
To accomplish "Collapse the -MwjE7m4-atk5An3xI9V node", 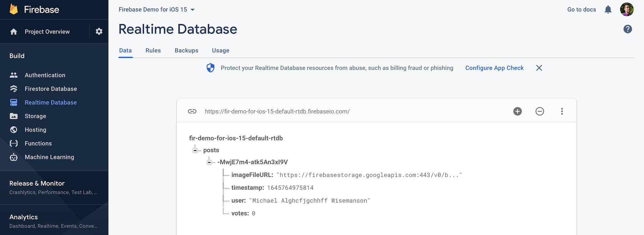I will [x=209, y=162].
